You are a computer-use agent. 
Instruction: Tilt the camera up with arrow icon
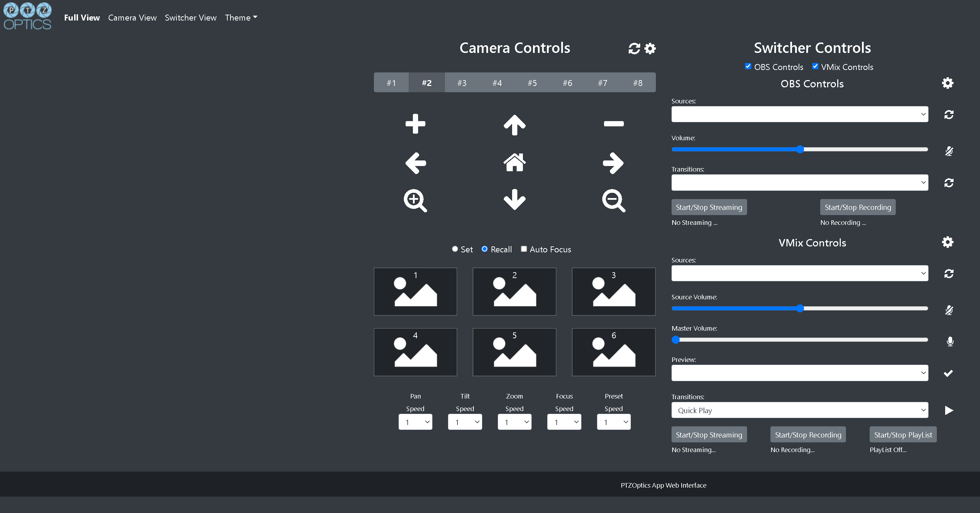pyautogui.click(x=514, y=125)
